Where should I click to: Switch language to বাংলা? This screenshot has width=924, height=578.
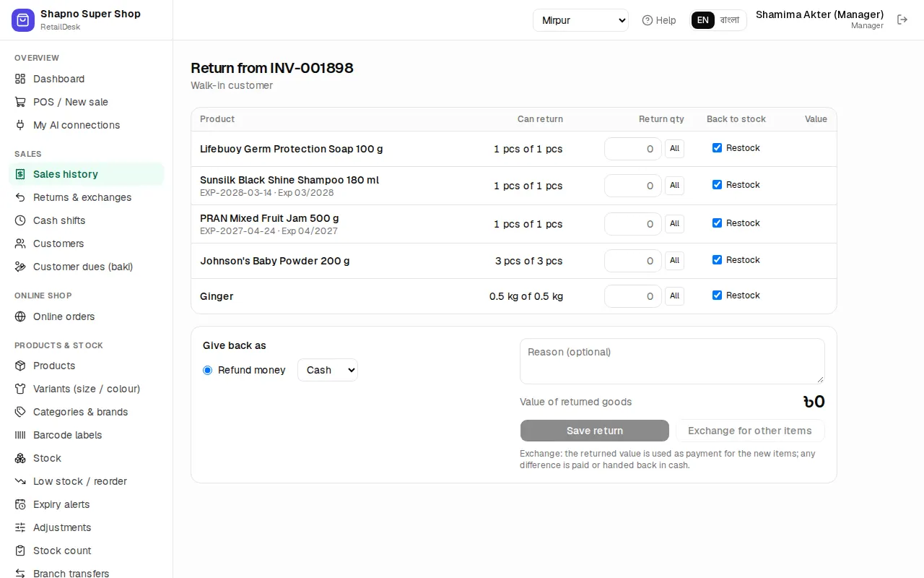click(x=730, y=20)
